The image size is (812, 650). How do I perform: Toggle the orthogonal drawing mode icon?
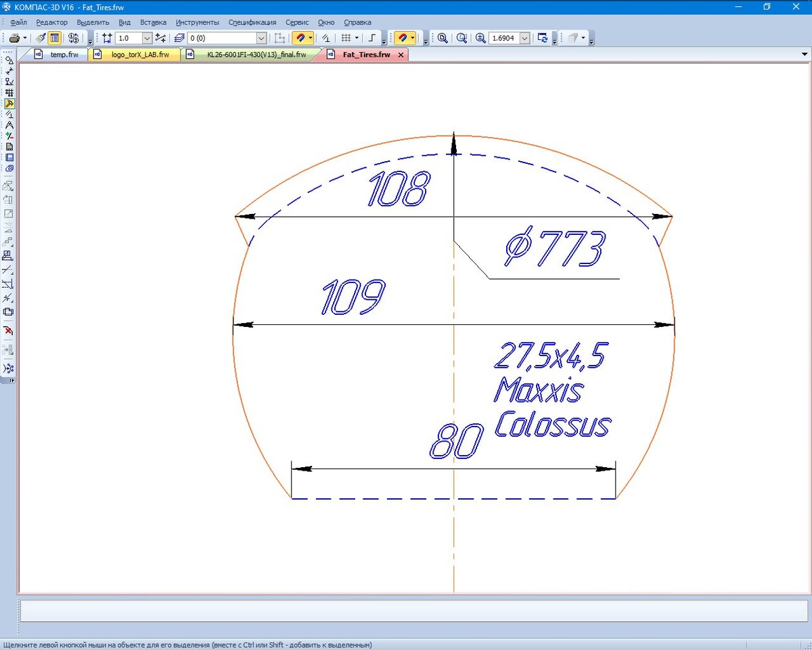point(371,38)
